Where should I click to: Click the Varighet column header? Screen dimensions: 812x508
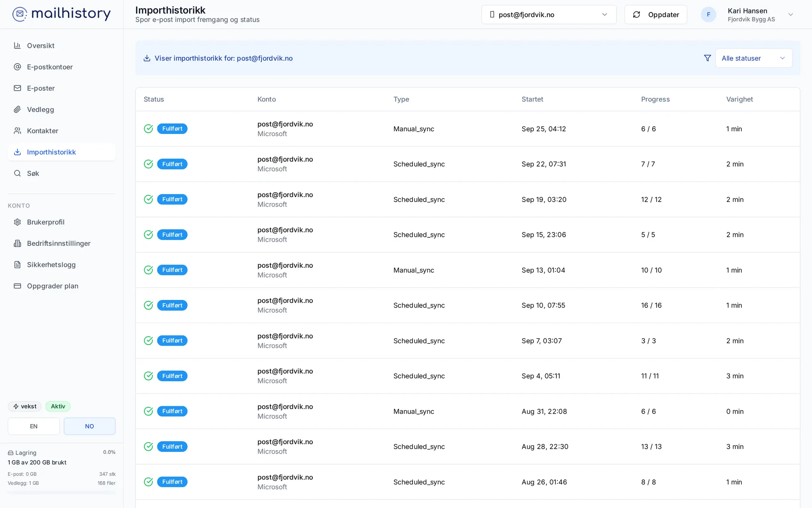point(739,99)
